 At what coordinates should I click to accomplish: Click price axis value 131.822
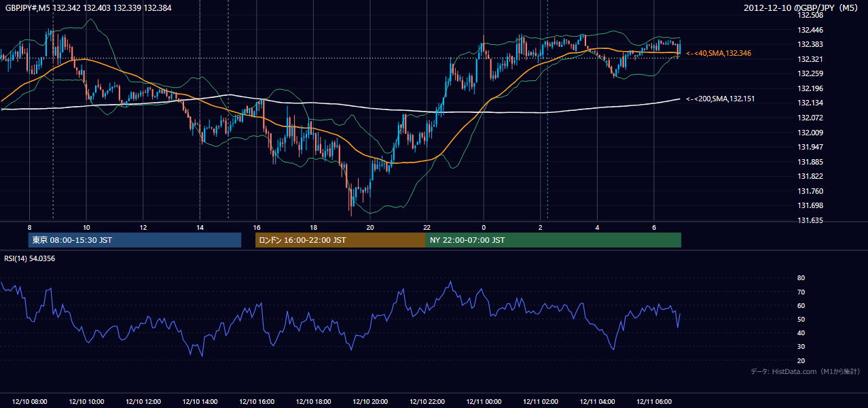click(810, 176)
